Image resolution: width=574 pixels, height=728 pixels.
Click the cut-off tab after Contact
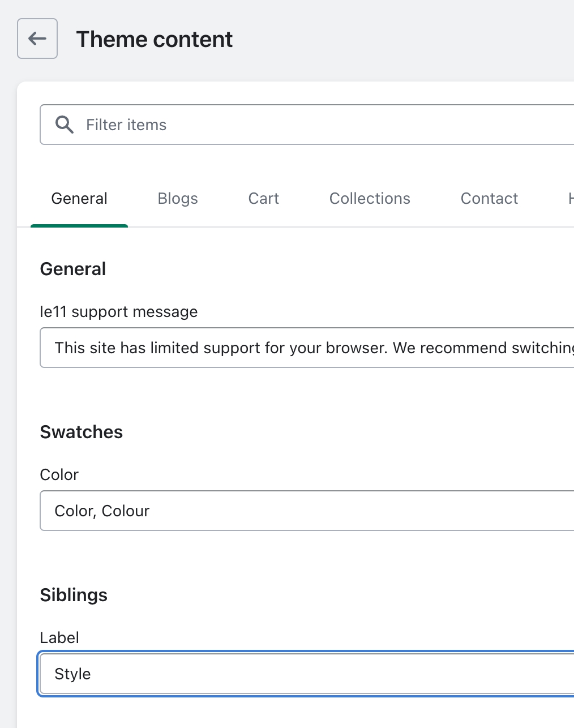(569, 199)
